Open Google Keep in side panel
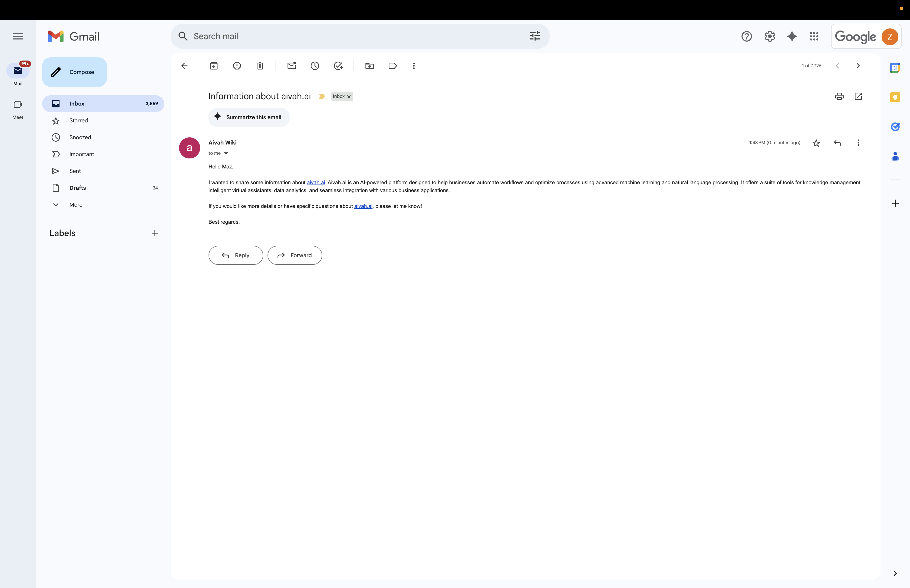 coord(895,97)
